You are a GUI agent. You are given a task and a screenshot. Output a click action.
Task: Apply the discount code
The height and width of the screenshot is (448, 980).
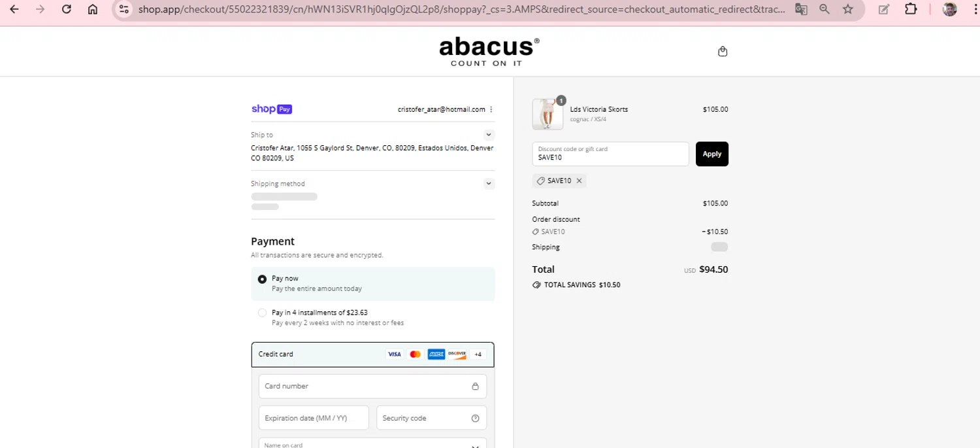point(712,154)
